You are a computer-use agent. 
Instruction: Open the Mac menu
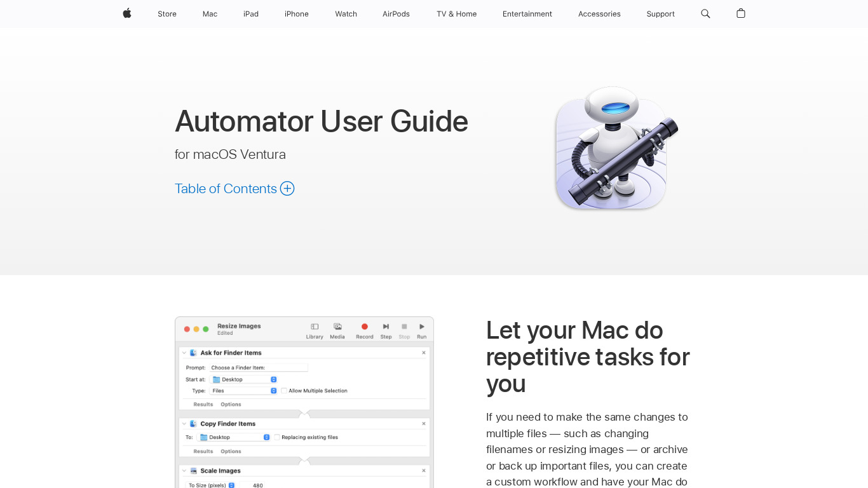(210, 14)
